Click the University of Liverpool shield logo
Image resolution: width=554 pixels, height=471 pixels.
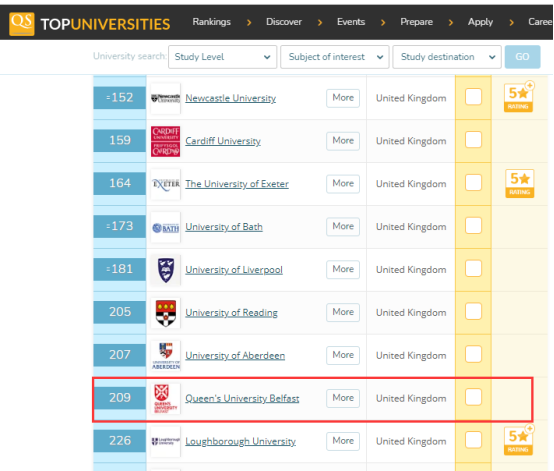[x=166, y=270]
